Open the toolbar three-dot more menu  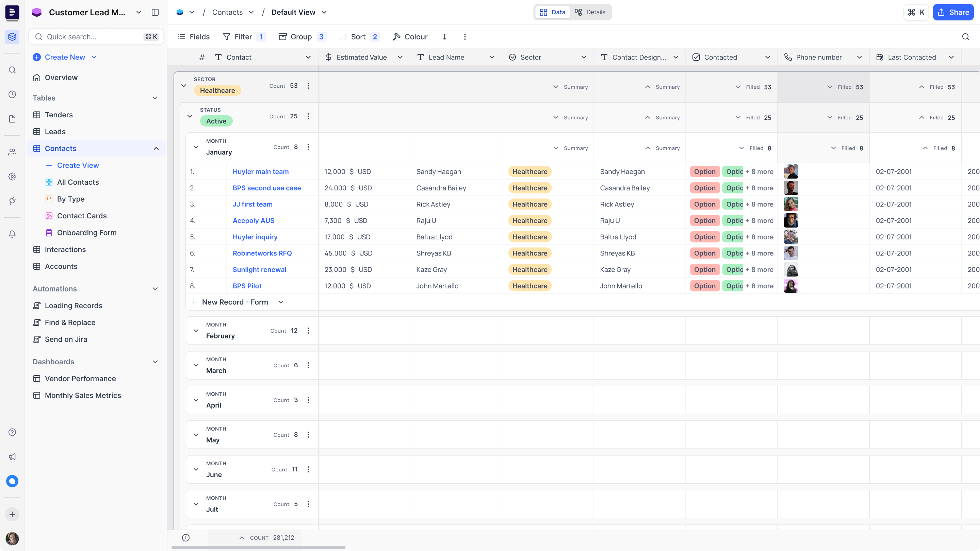464,36
